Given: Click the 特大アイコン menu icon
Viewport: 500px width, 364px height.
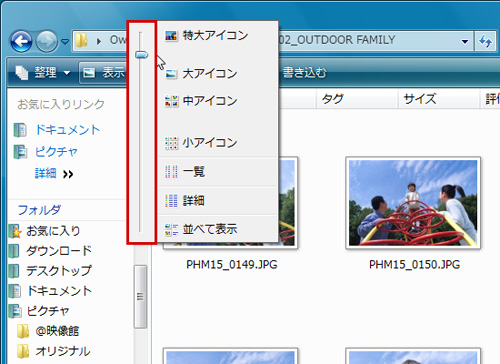Looking at the screenshot, I should point(171,35).
